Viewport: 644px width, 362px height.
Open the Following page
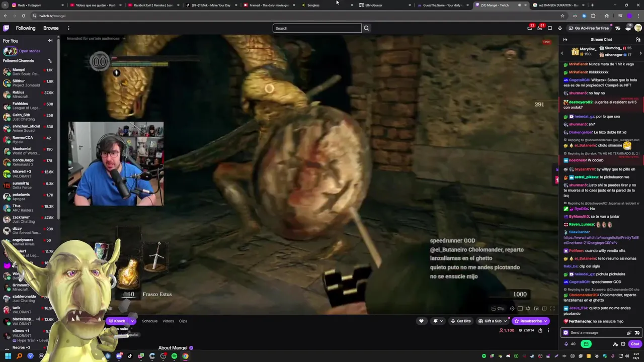[26, 28]
